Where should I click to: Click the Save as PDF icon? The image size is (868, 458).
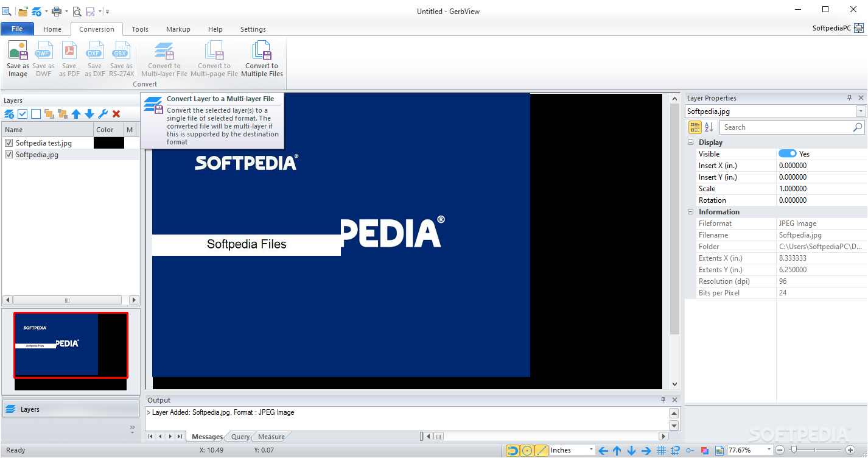coord(69,50)
